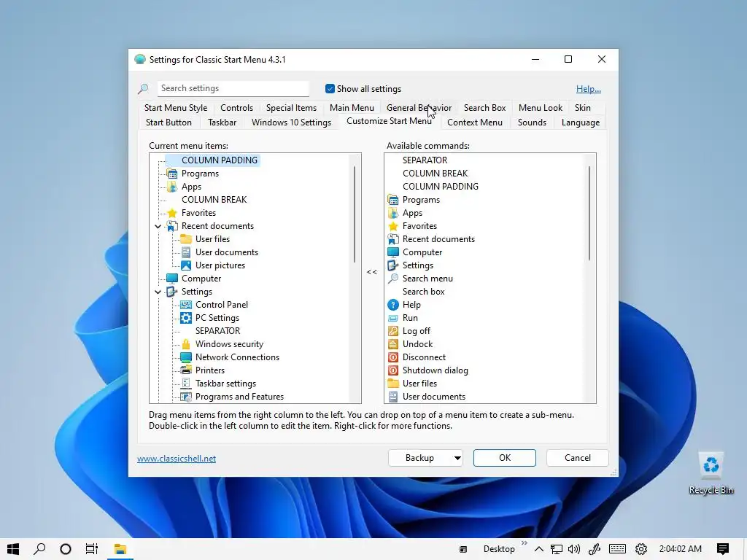
Task: Click the Log off key icon
Action: [x=393, y=331]
